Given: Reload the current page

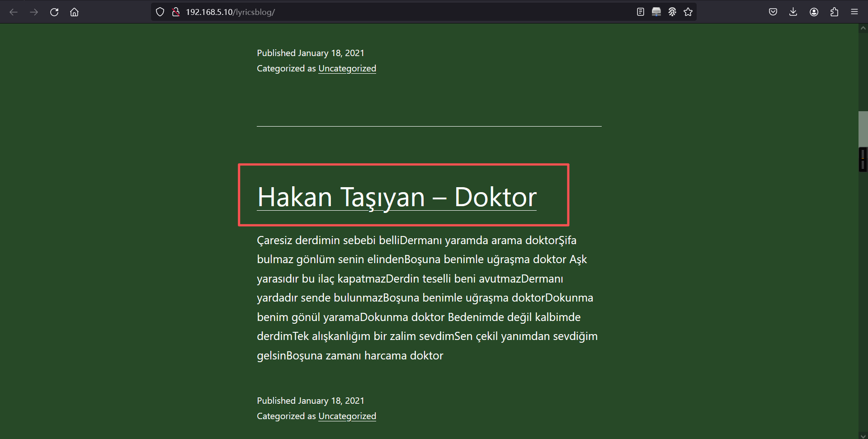Looking at the screenshot, I should 54,12.
